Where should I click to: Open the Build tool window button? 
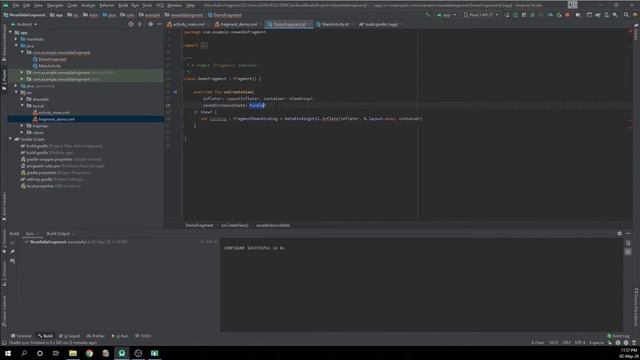click(45, 336)
